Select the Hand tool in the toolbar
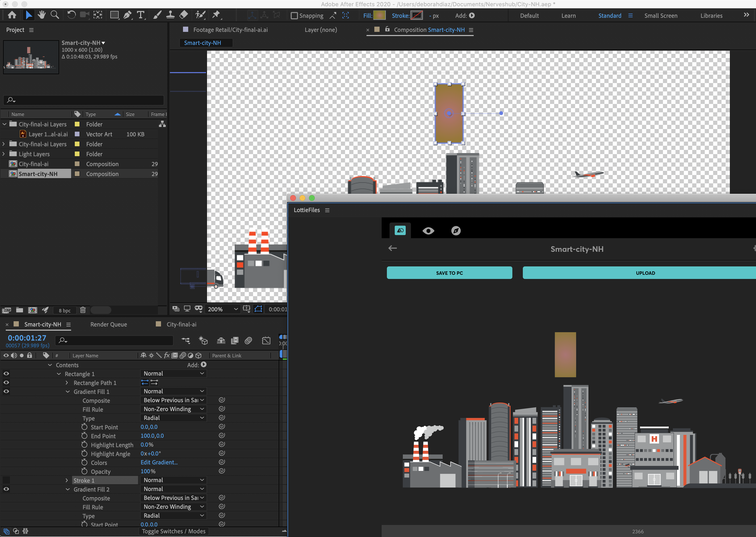Viewport: 756px width, 537px height. pyautogui.click(x=42, y=15)
